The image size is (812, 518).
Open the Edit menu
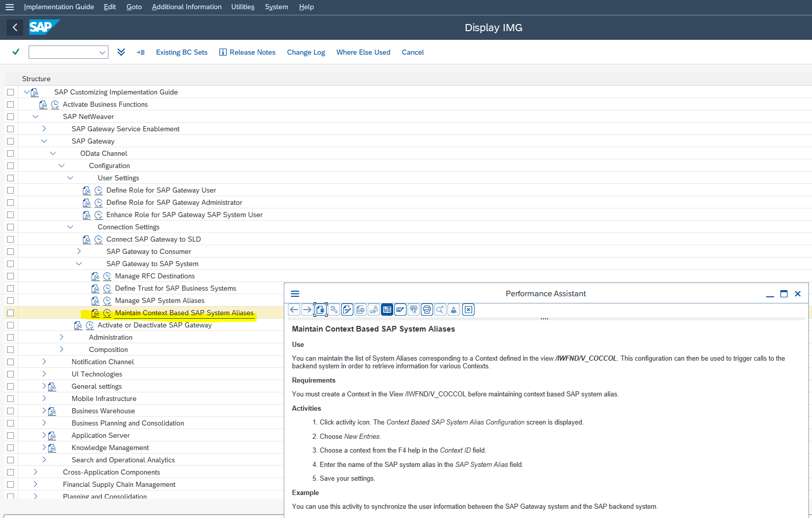110,7
